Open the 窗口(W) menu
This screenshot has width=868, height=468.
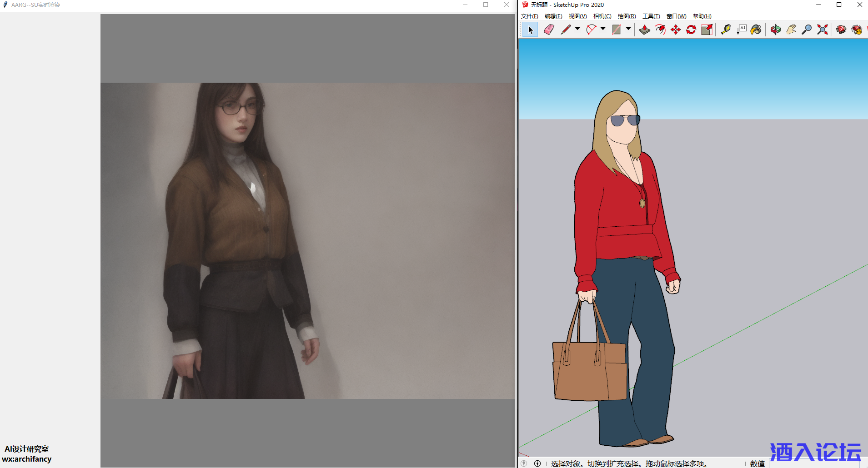point(676,16)
